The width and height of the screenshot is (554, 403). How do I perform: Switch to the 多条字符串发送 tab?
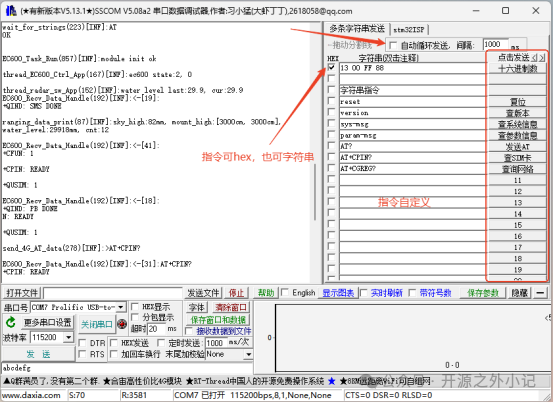click(356, 29)
